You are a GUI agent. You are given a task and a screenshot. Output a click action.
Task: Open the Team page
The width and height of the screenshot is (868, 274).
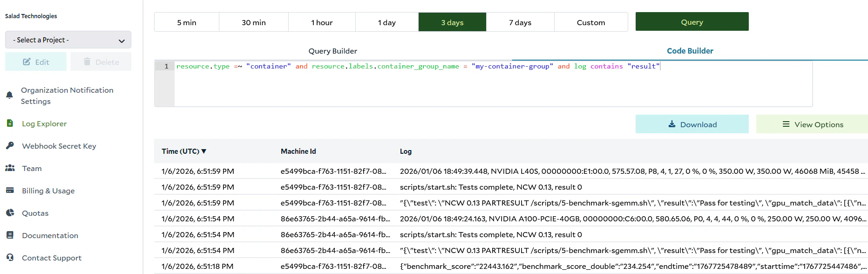[32, 168]
